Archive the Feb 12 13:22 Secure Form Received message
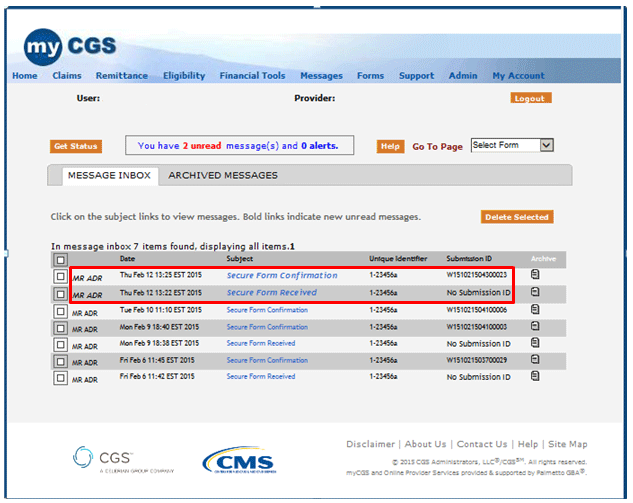The image size is (633, 503). (x=535, y=292)
